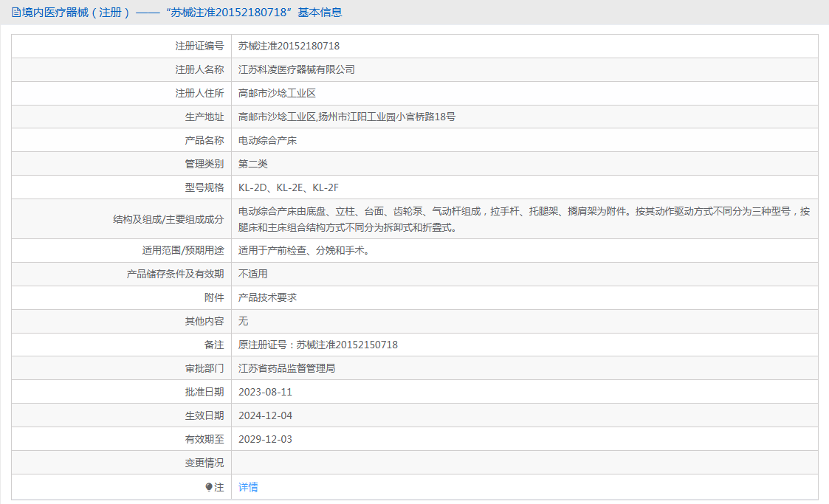Viewport: 829px width, 504px height.
Task: Click the 型号规格 label
Action: (204, 187)
